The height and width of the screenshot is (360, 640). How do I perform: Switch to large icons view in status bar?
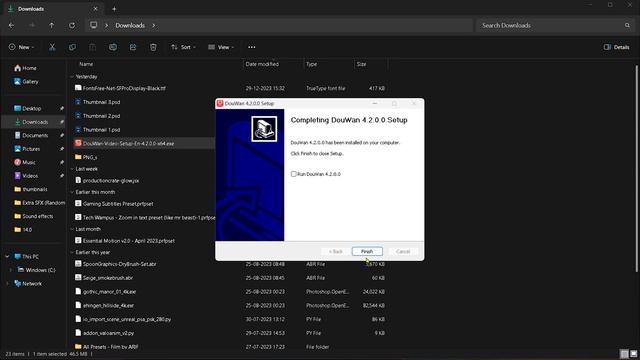(633, 354)
